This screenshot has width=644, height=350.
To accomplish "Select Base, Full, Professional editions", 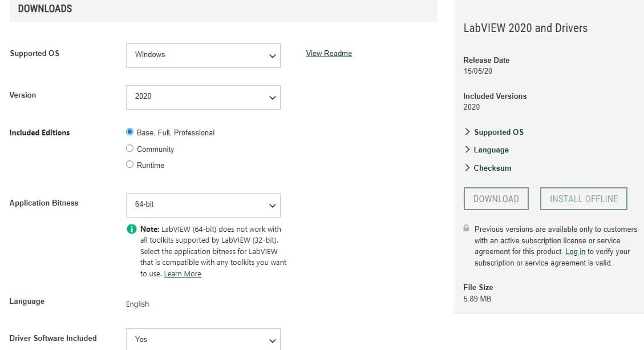I will point(129,131).
